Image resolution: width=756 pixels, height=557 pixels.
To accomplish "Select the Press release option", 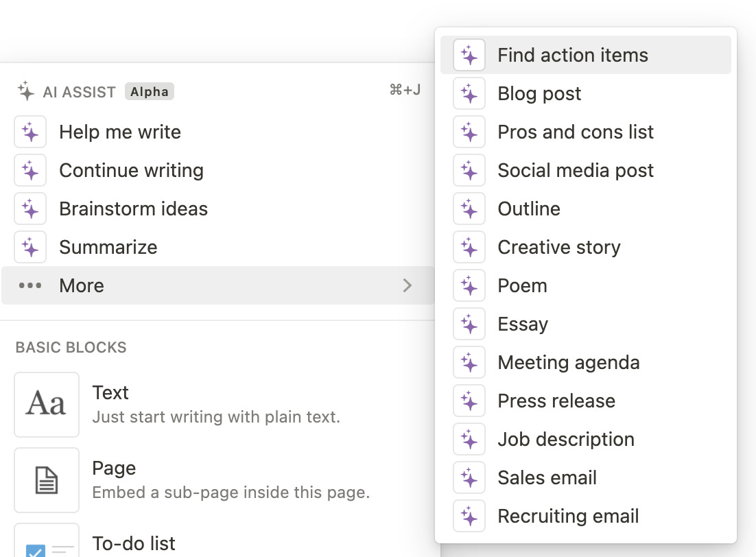I will 556,401.
